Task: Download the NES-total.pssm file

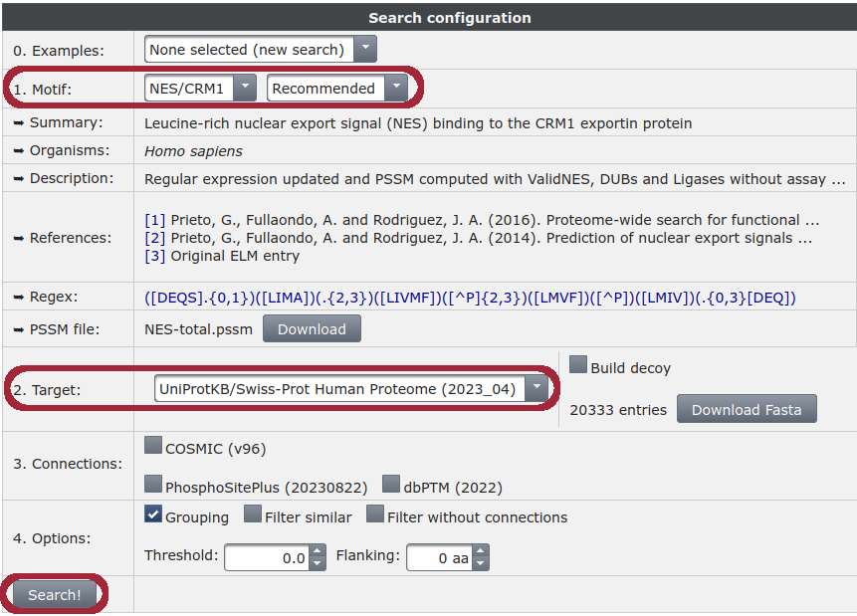Action: pos(312,329)
